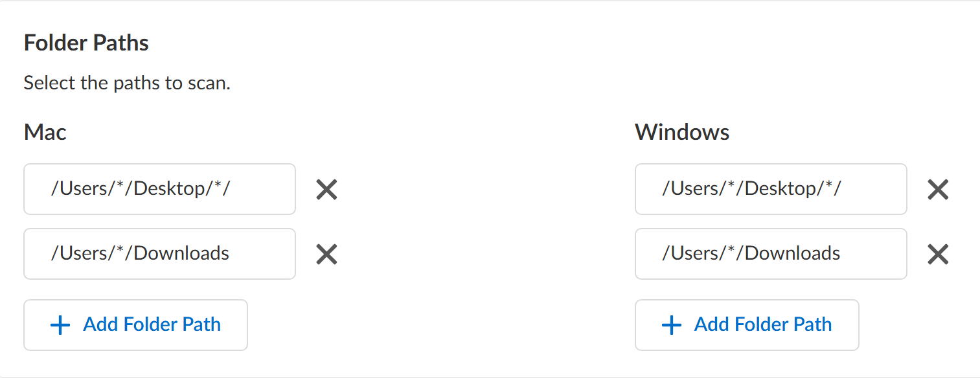Click the 'Add Folder Path' text under Windows
The image size is (980, 384).
point(763,324)
